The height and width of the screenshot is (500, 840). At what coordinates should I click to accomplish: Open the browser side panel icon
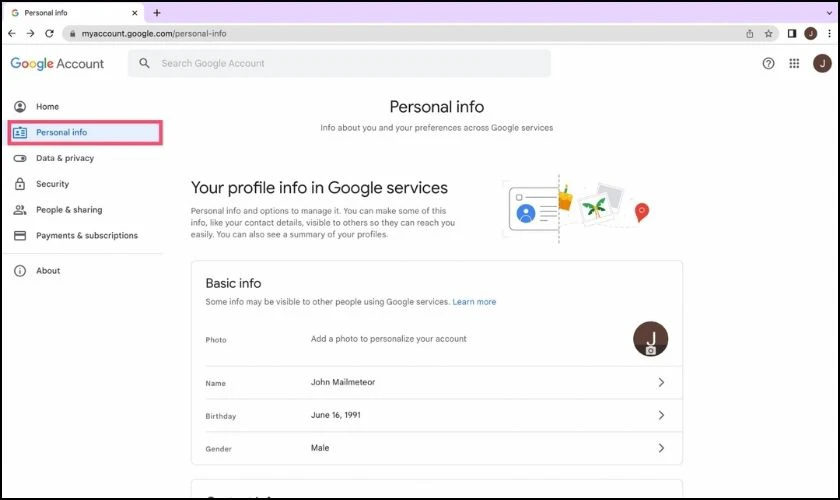(x=792, y=33)
